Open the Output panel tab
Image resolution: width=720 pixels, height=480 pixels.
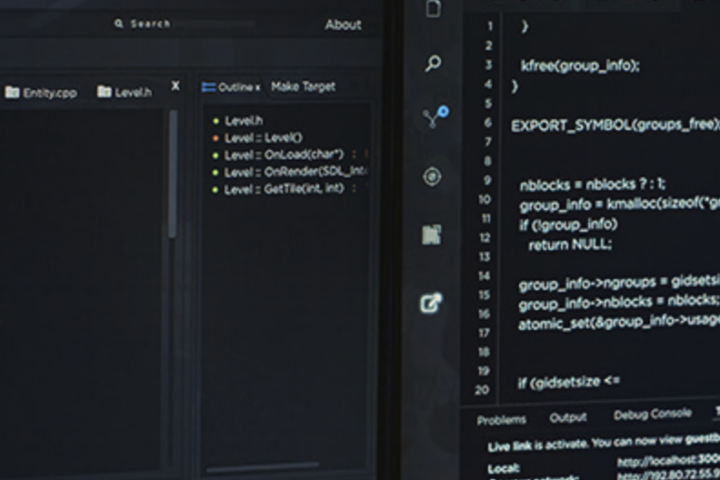pyautogui.click(x=568, y=418)
